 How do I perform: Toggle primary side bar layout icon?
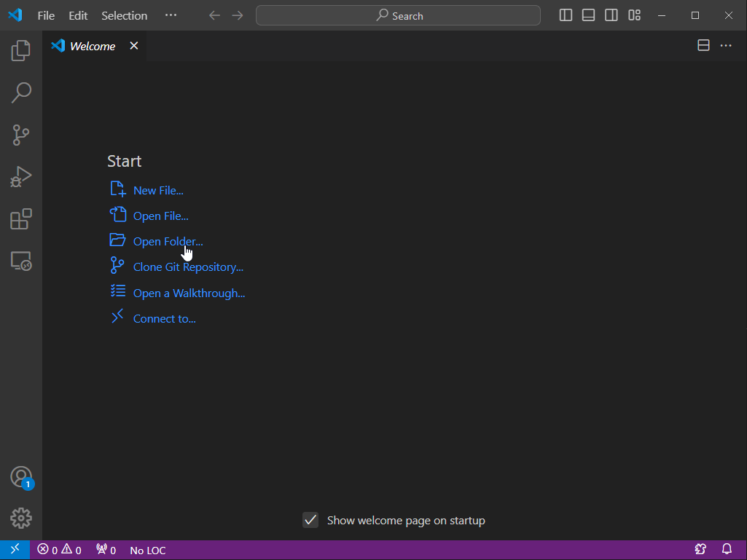pyautogui.click(x=566, y=15)
